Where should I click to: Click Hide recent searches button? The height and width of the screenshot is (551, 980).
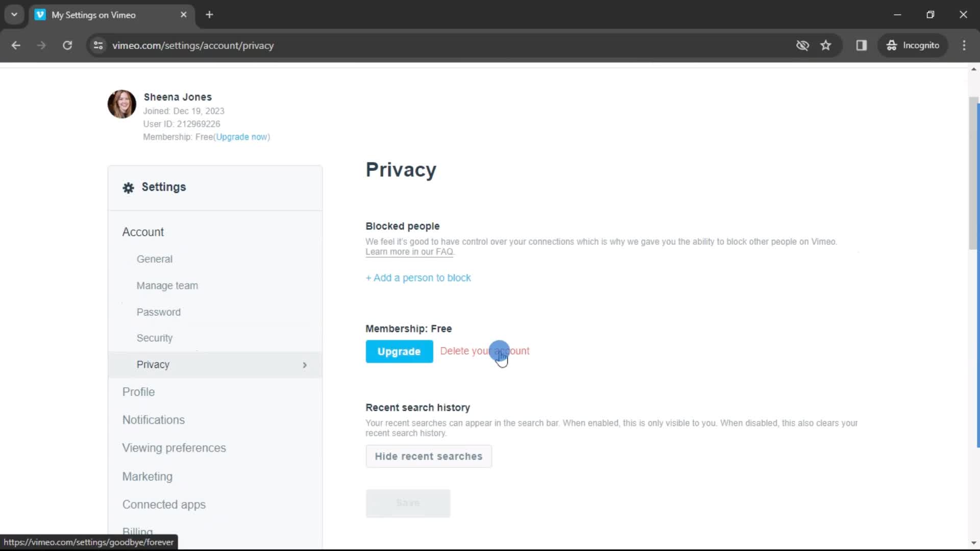428,456
